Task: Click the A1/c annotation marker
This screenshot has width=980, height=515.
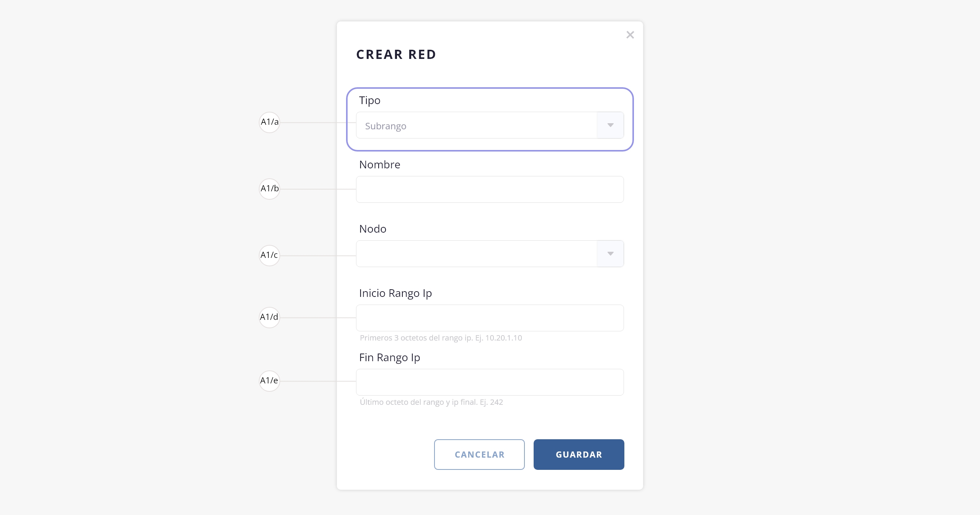Action: point(269,256)
